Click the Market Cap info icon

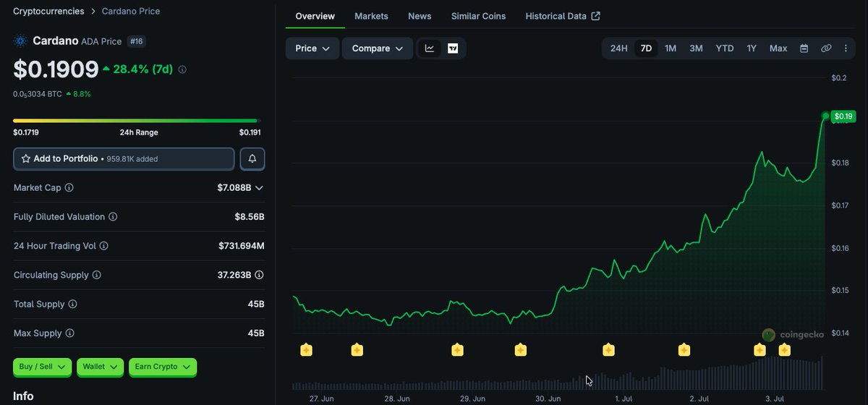(x=69, y=187)
